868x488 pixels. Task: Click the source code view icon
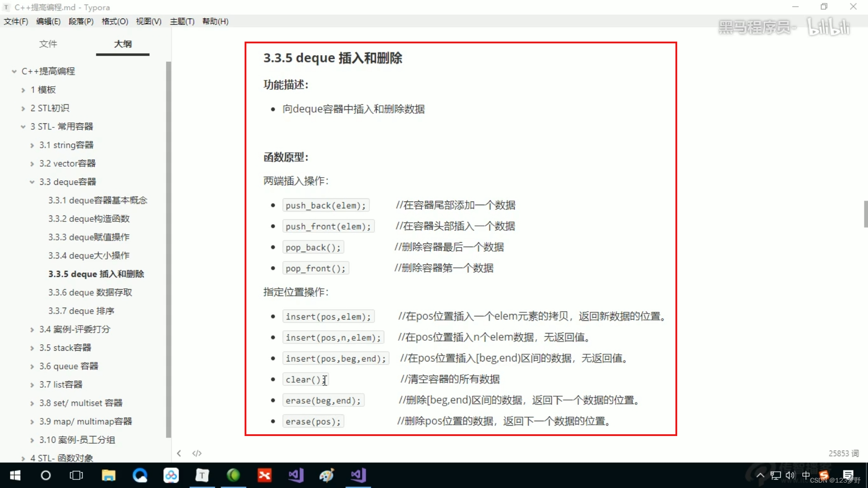[x=197, y=454]
